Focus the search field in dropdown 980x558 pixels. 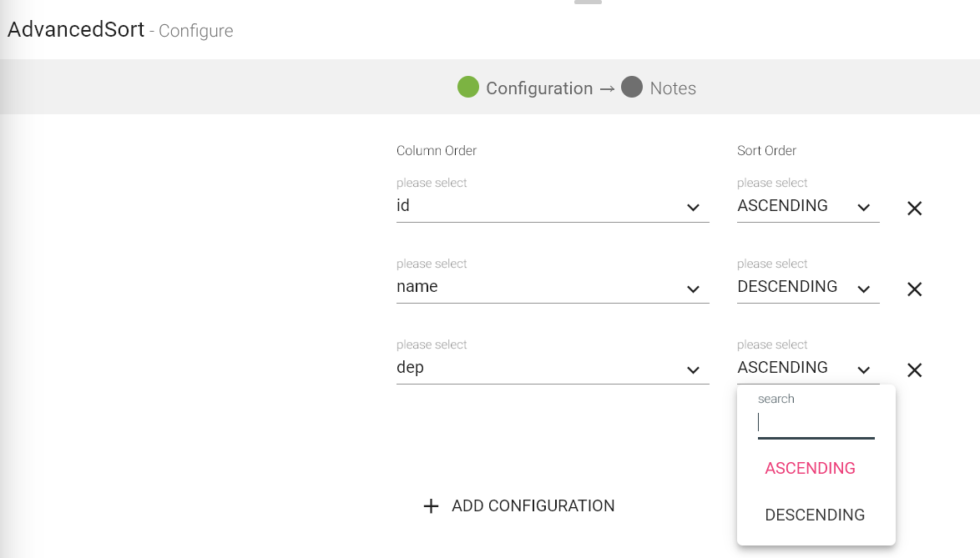click(x=816, y=424)
